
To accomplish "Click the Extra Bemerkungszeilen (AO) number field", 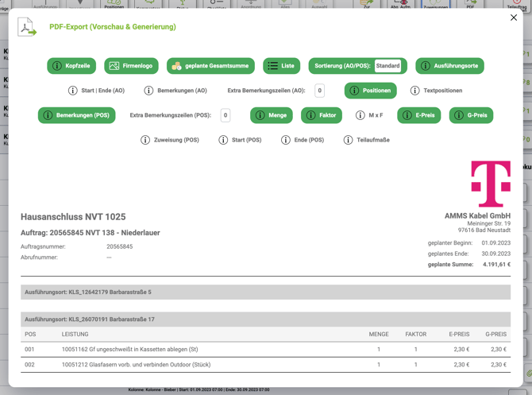I will click(x=319, y=91).
